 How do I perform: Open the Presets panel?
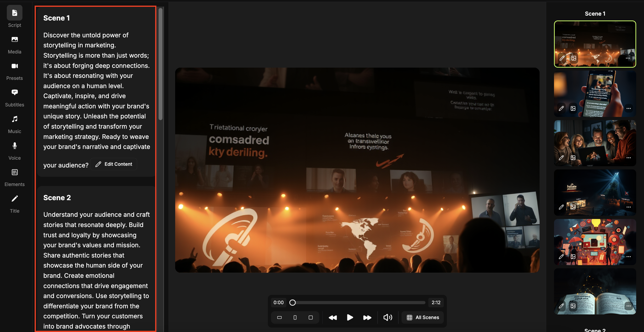[14, 71]
